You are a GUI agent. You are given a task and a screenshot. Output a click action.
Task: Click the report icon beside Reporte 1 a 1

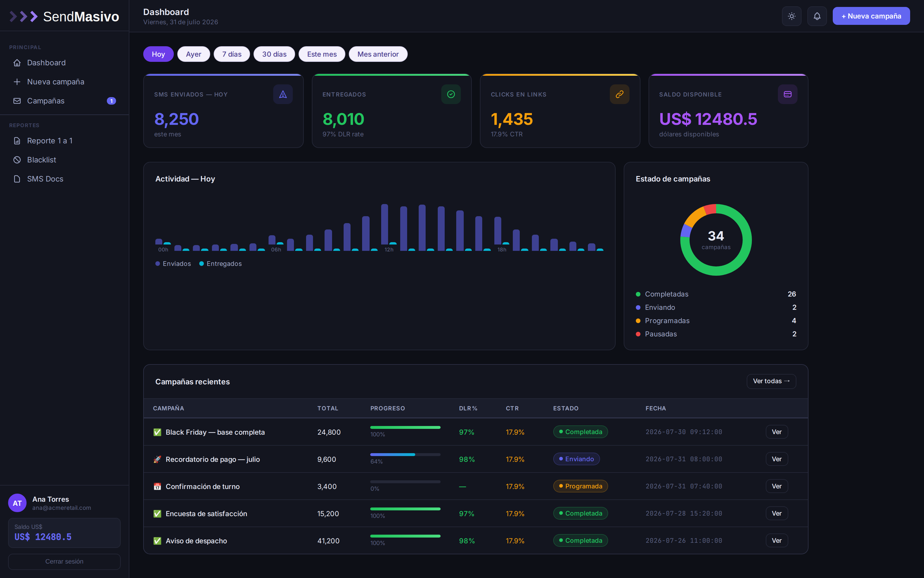click(x=17, y=141)
